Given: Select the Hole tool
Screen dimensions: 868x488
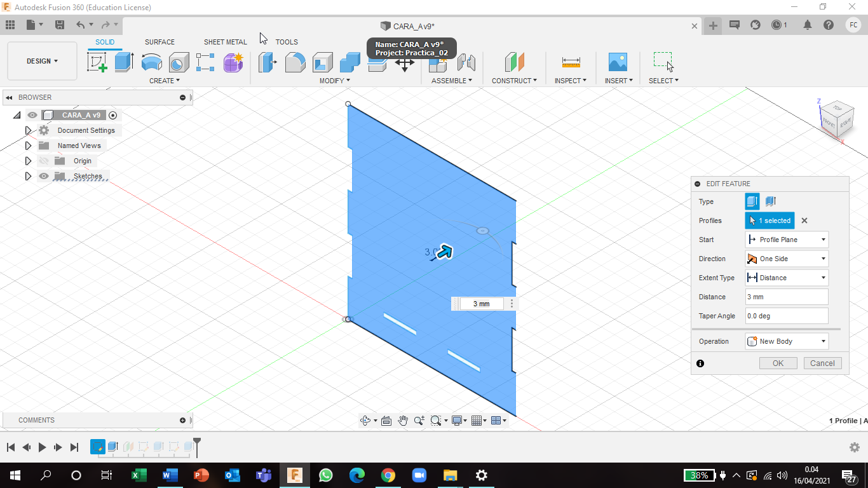Looking at the screenshot, I should point(179,62).
